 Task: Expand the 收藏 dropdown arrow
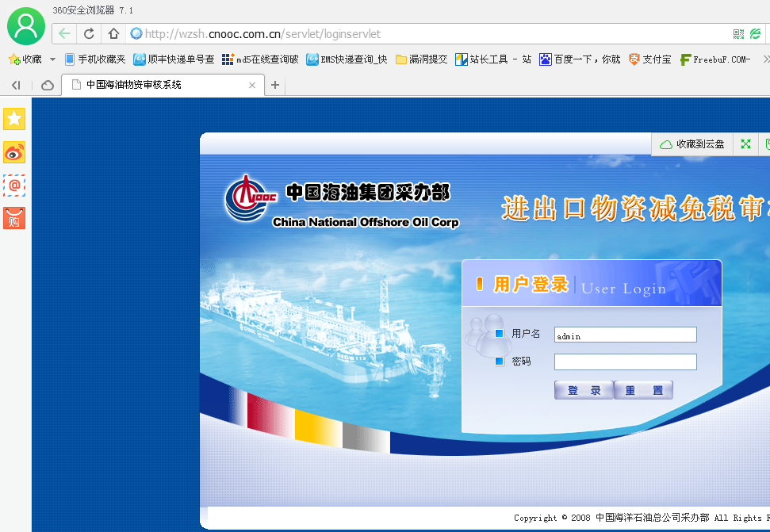[x=52, y=59]
